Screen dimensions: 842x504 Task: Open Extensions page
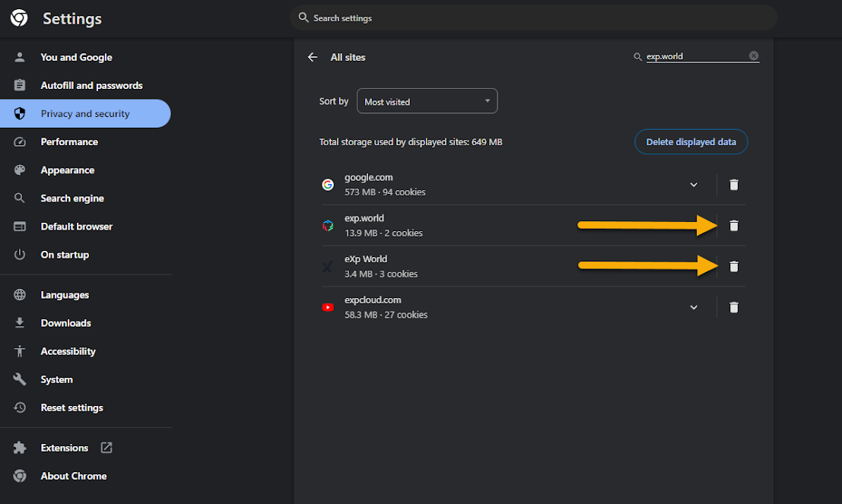(65, 448)
